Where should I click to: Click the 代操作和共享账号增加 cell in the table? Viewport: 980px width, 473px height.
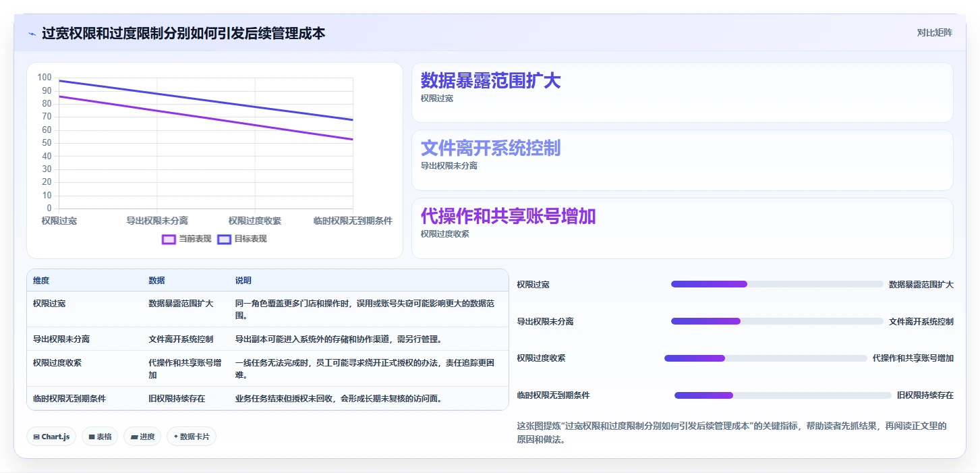point(185,369)
